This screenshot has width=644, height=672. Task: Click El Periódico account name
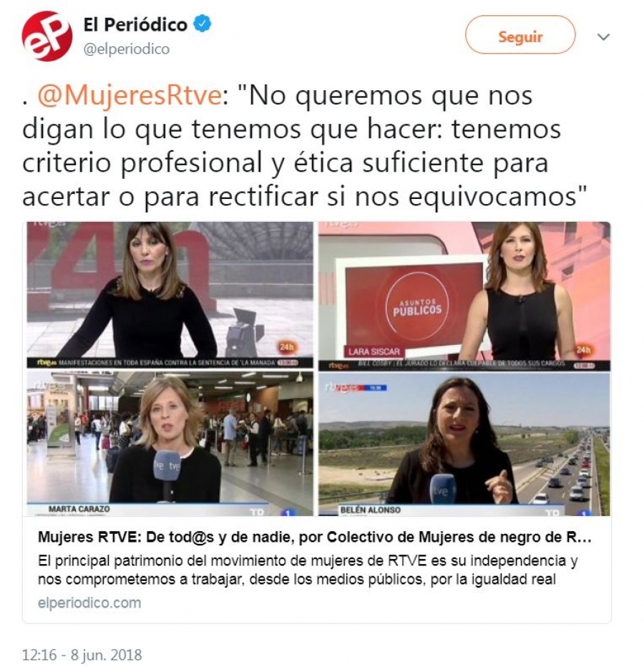pyautogui.click(x=135, y=24)
